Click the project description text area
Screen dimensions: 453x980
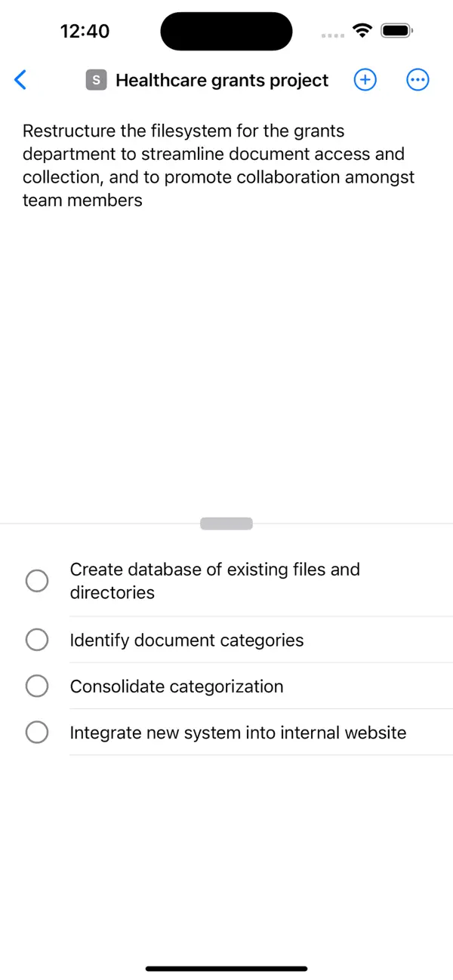click(x=219, y=164)
